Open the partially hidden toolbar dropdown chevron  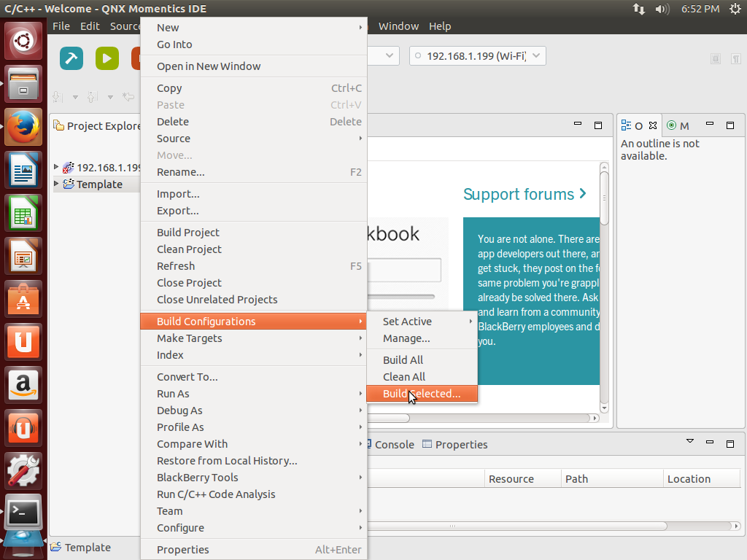point(390,55)
